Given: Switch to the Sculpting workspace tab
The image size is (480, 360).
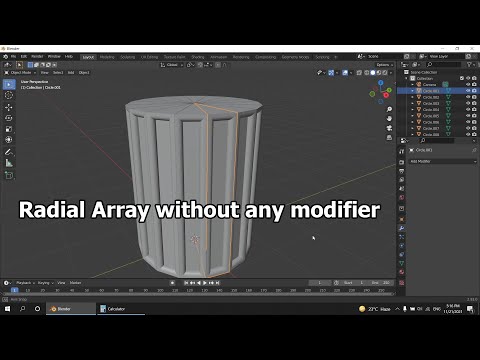Looking at the screenshot, I should [128, 57].
